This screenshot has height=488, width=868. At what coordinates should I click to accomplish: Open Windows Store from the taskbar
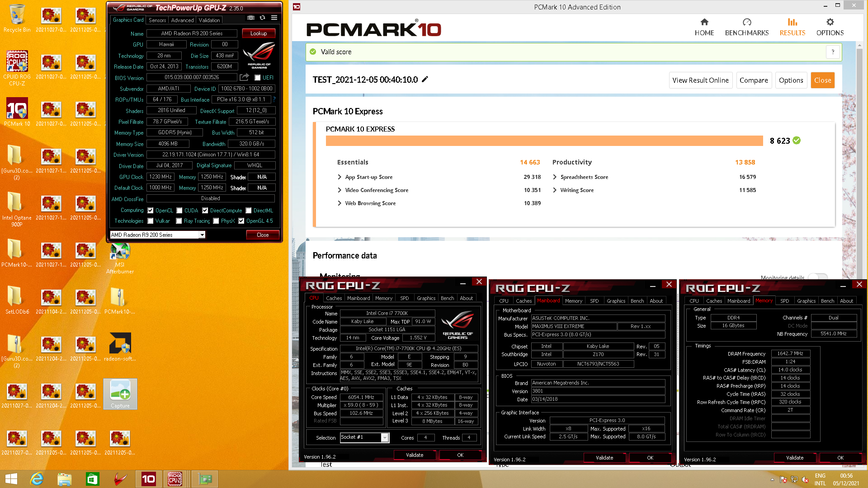pos(93,479)
